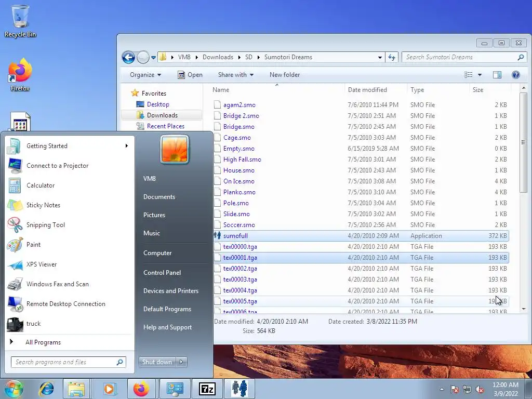Refresh the Sumotori Dreams folder
The height and width of the screenshot is (399, 532).
pyautogui.click(x=392, y=57)
